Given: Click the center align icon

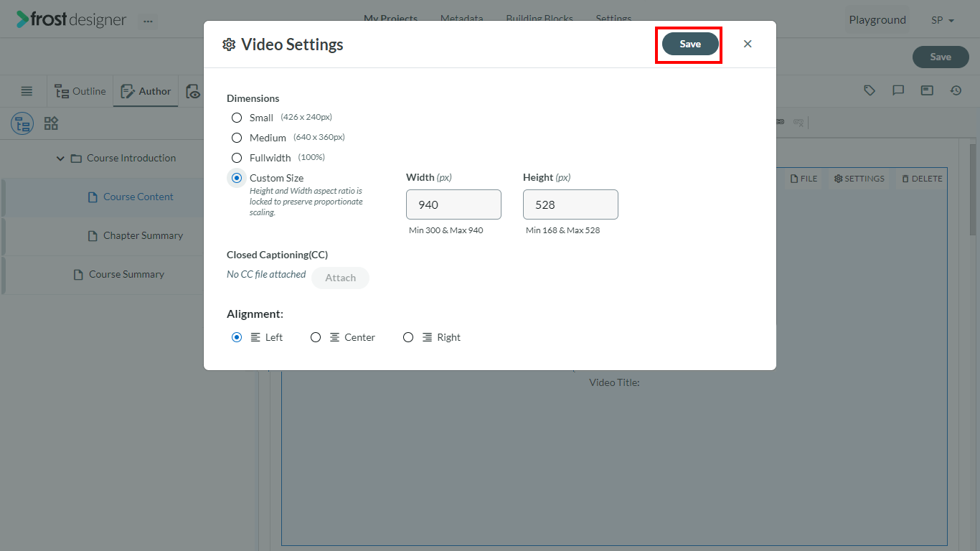Looking at the screenshot, I should coord(334,337).
